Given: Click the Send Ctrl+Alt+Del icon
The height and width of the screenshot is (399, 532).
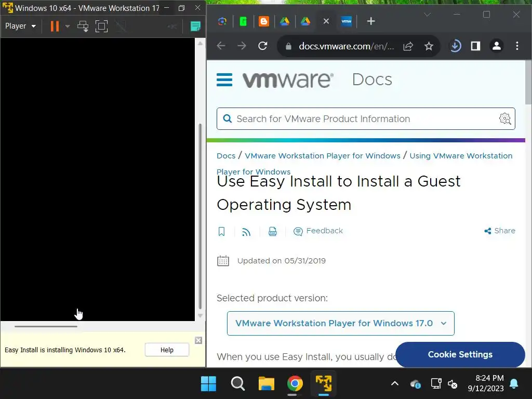Looking at the screenshot, I should pyautogui.click(x=83, y=26).
